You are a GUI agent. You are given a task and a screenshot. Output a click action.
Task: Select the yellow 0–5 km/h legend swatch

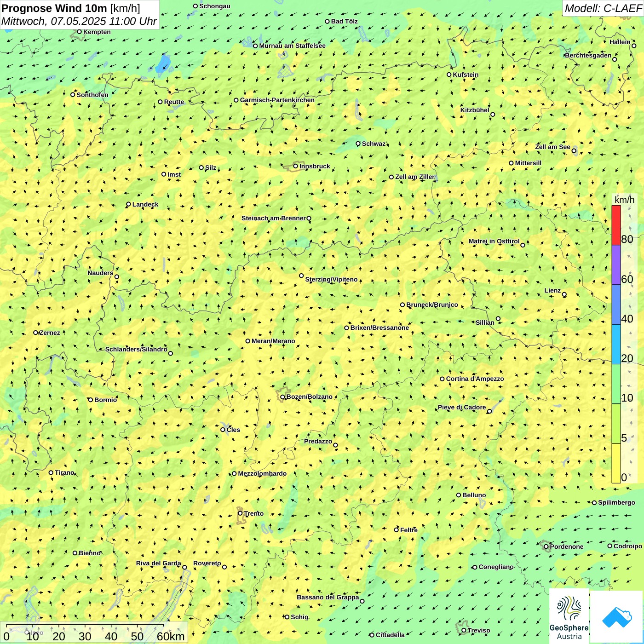click(616, 463)
